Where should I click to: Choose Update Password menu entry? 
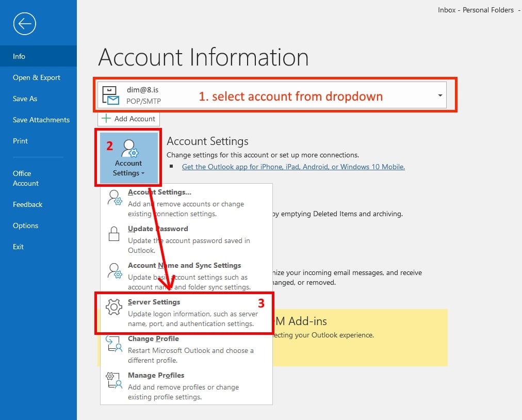(x=186, y=239)
